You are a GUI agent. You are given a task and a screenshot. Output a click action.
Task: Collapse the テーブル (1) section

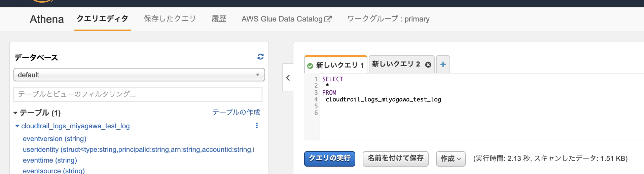click(15, 113)
